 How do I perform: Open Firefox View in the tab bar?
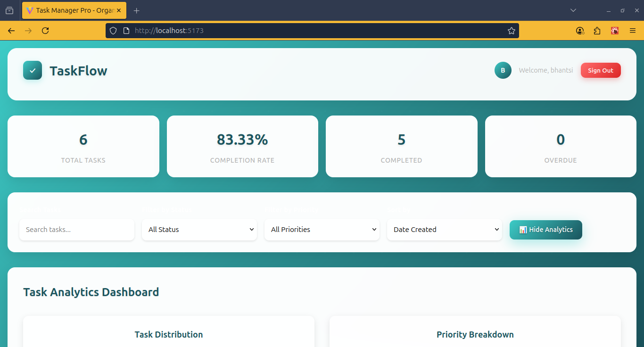coord(9,10)
